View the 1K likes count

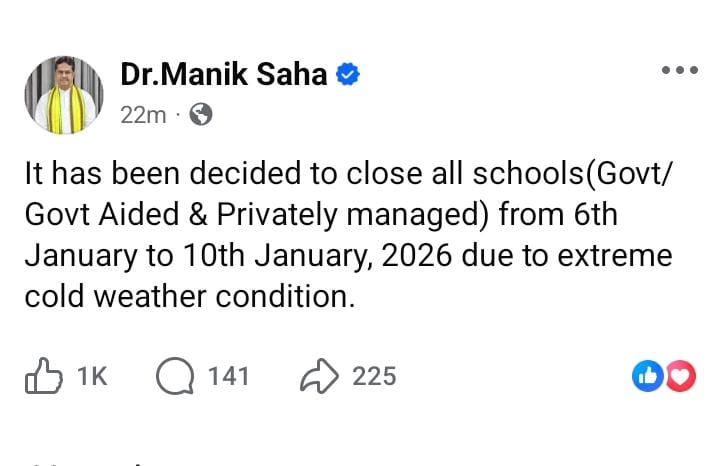[x=92, y=376]
